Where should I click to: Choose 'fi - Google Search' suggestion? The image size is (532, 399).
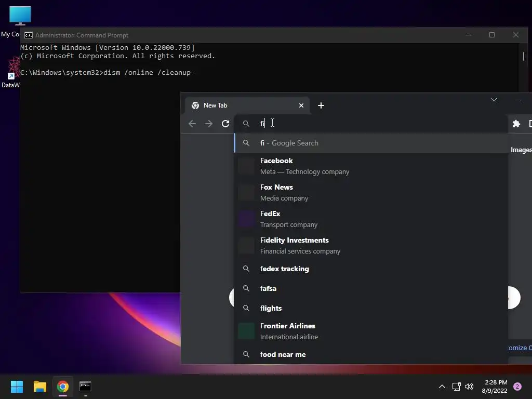[371, 143]
